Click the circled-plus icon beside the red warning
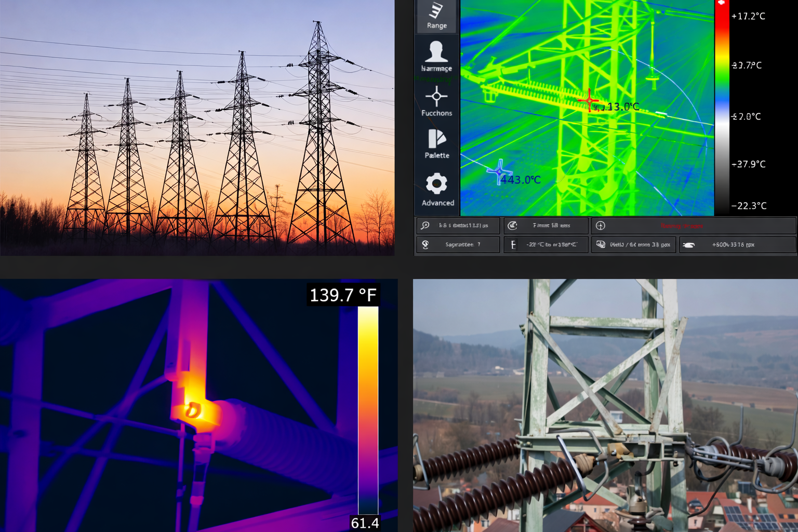798x532 pixels. tap(601, 225)
